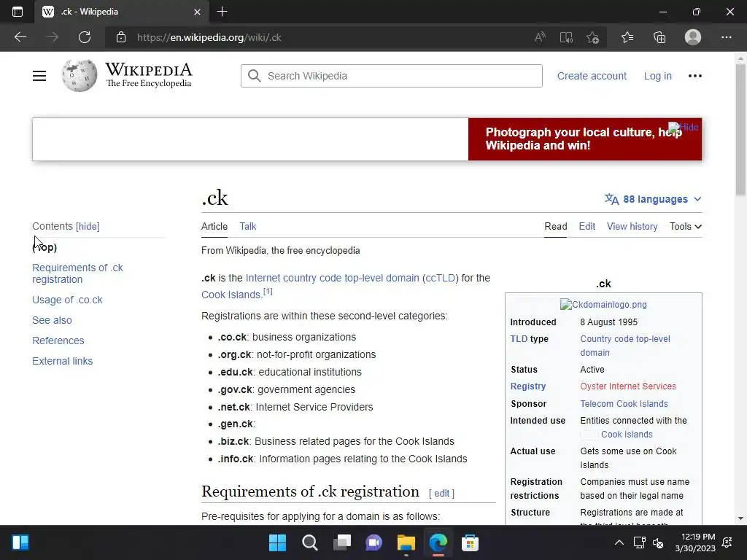Open a new browser tab
This screenshot has height=560, width=747.
(x=222, y=12)
